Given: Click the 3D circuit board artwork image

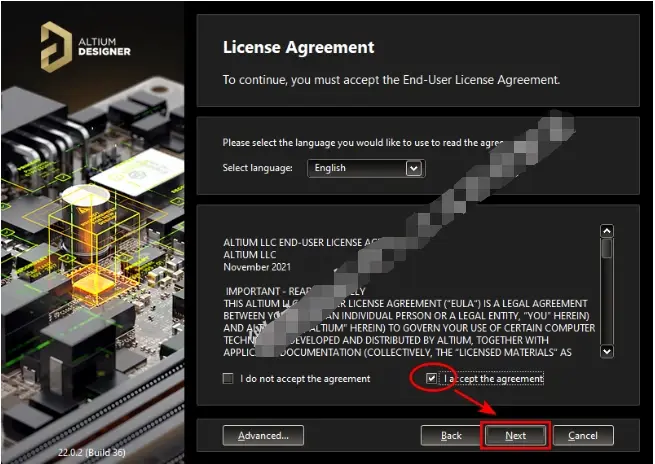Looking at the screenshot, I should (x=92, y=251).
